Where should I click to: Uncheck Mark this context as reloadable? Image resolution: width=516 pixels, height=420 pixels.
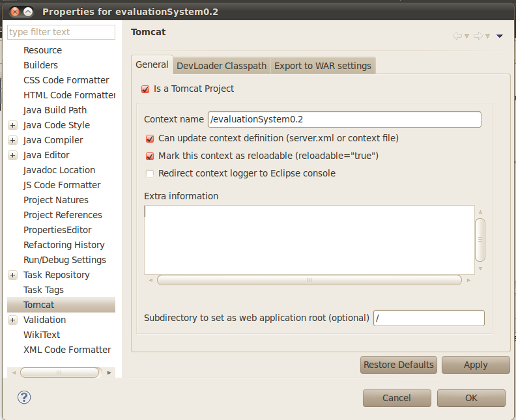(x=150, y=156)
